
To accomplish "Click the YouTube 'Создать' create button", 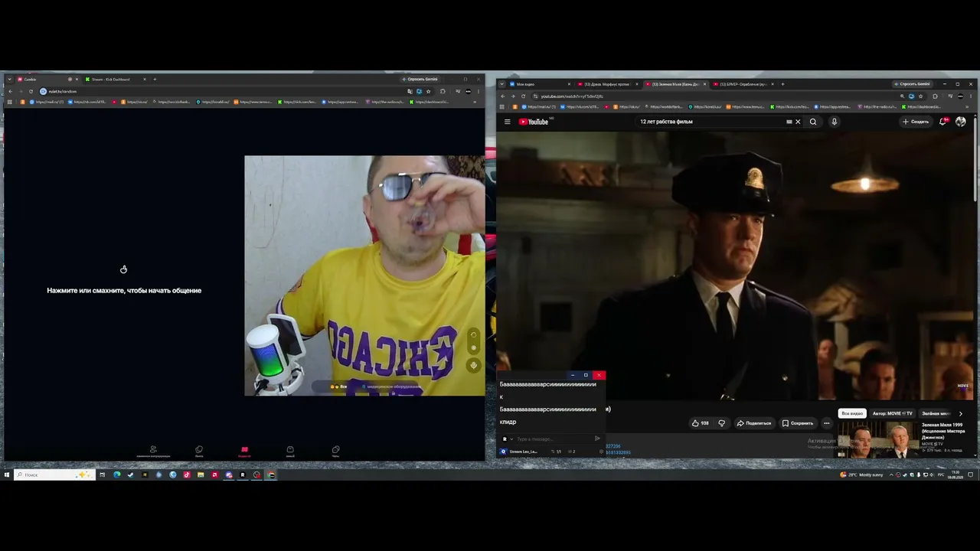I will click(915, 122).
